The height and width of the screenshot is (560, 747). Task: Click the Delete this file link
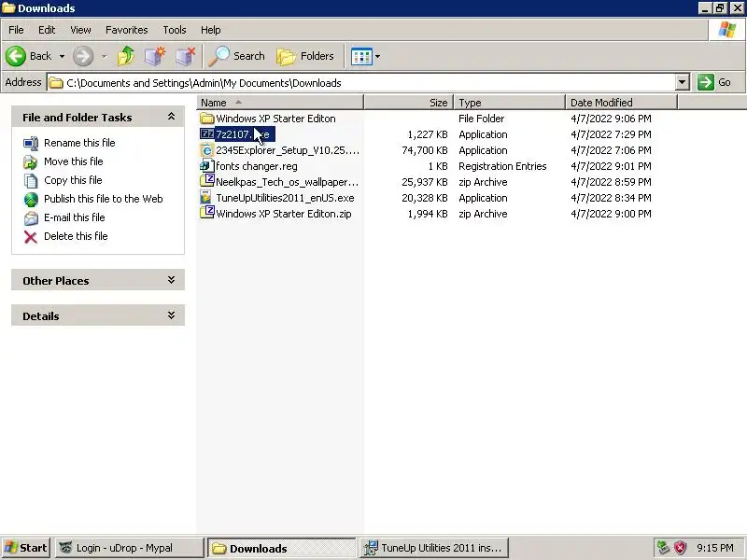click(76, 236)
